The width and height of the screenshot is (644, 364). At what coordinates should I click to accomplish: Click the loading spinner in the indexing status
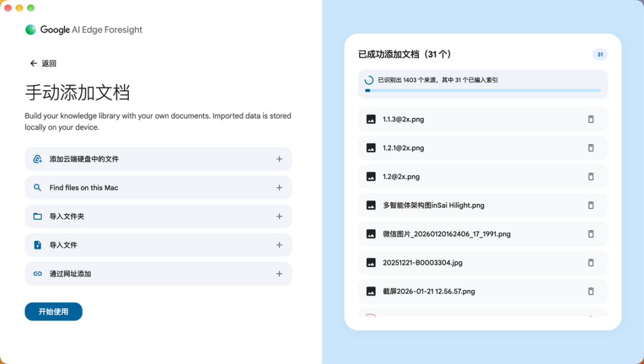point(369,80)
